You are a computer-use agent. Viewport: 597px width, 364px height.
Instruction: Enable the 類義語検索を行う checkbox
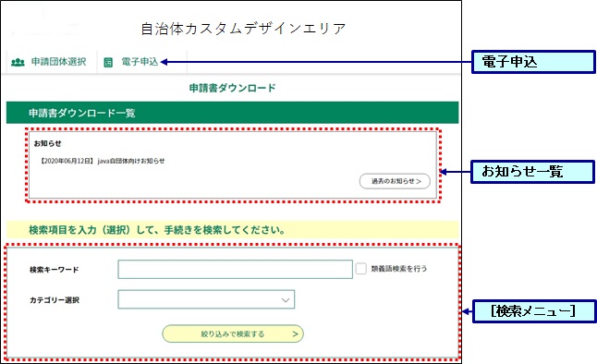point(361,269)
